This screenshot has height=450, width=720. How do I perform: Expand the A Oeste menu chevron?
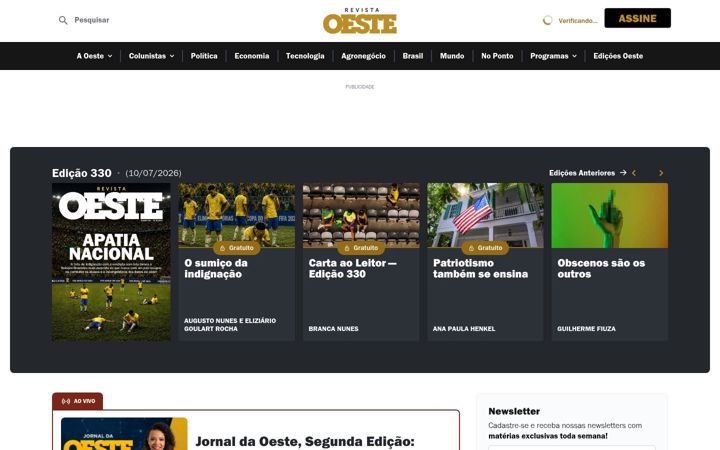click(x=110, y=56)
